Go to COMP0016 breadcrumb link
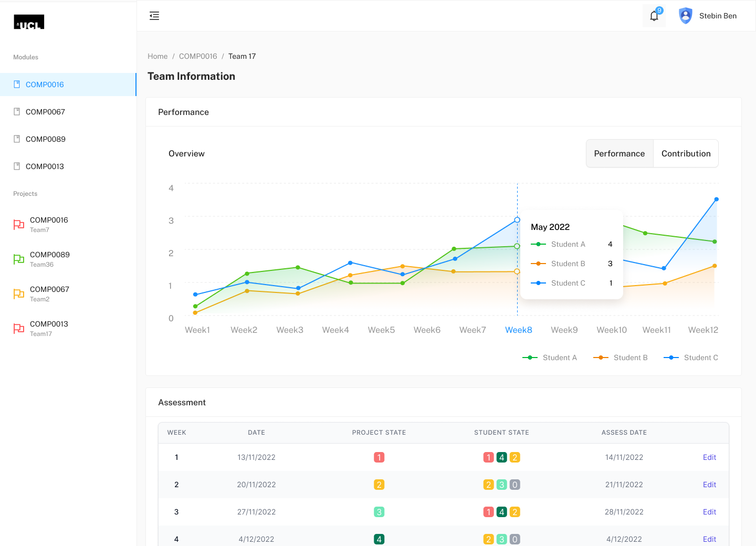The image size is (756, 546). 198,56
